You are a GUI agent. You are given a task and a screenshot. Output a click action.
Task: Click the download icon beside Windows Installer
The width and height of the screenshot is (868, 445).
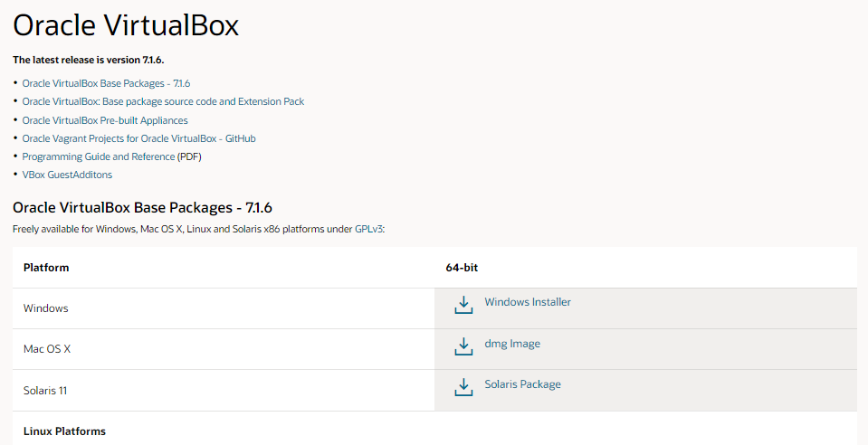click(463, 305)
